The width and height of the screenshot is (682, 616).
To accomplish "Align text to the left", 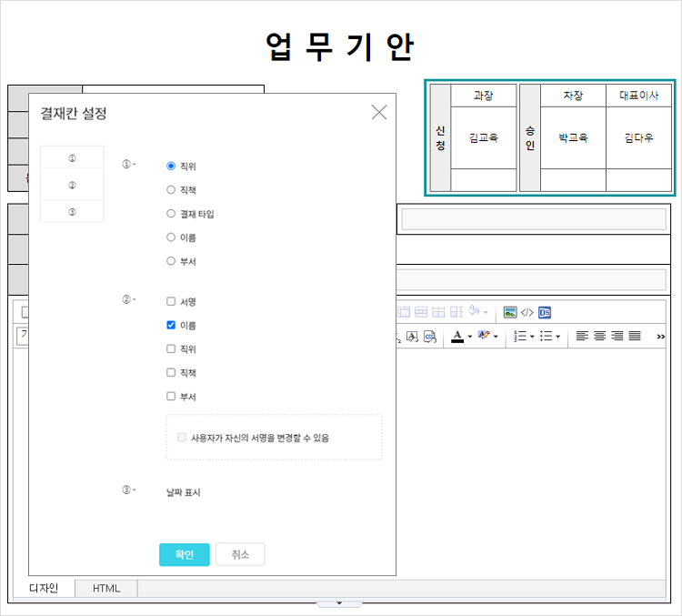I will click(x=582, y=336).
